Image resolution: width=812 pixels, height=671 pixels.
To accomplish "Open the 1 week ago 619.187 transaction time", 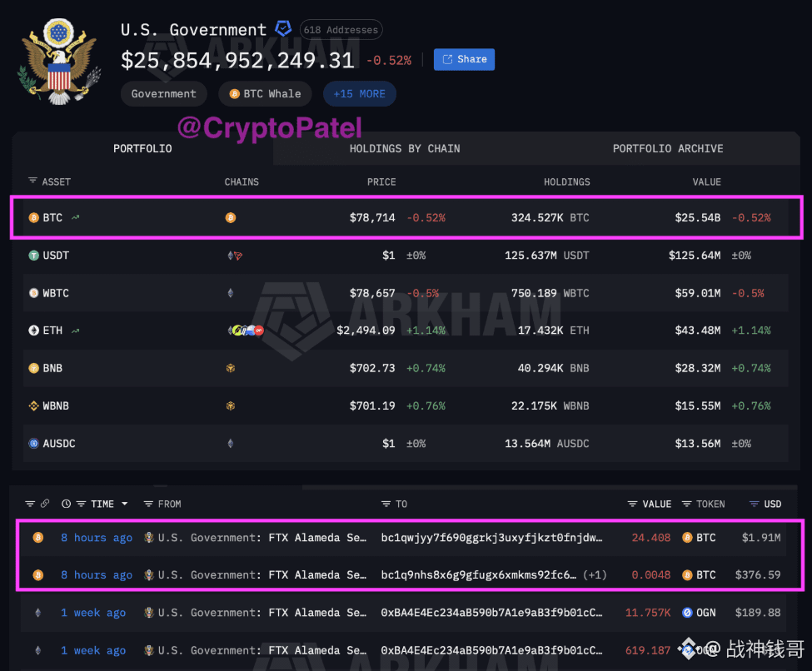I will click(x=93, y=650).
